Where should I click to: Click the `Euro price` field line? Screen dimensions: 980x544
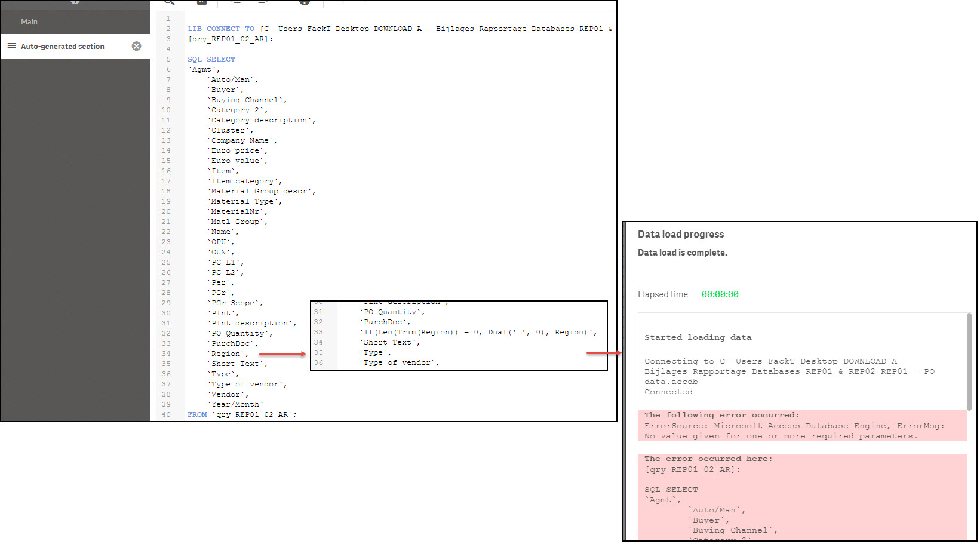coord(238,150)
